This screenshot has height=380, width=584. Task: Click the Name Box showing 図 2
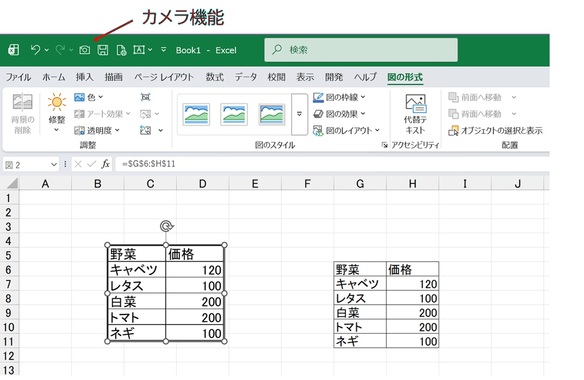[26, 164]
